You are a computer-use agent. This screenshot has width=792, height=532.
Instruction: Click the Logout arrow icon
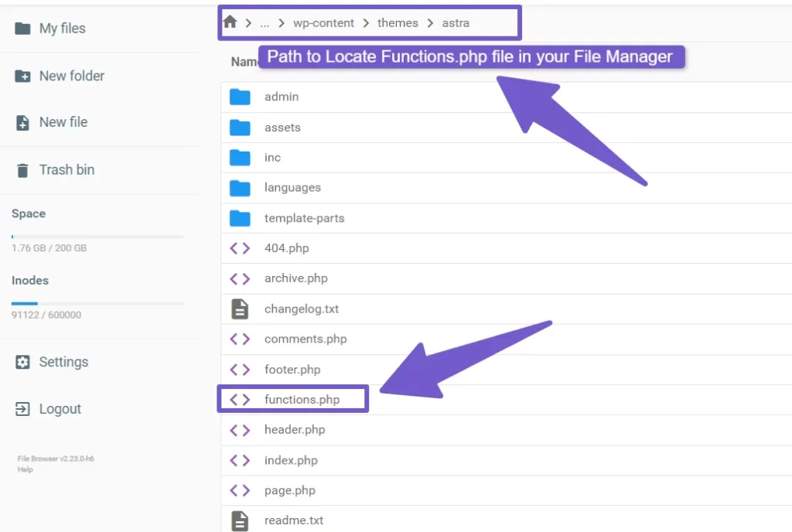(23, 409)
